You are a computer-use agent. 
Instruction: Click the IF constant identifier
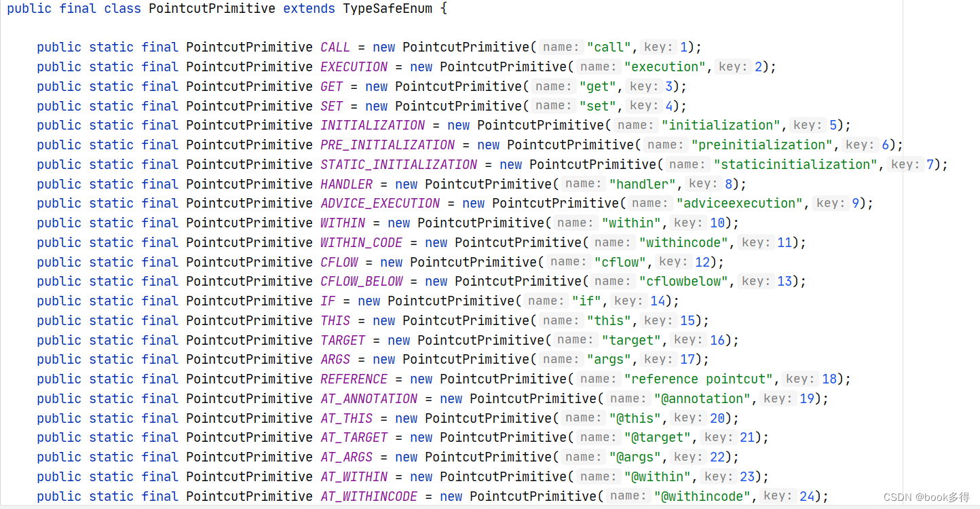coord(328,301)
